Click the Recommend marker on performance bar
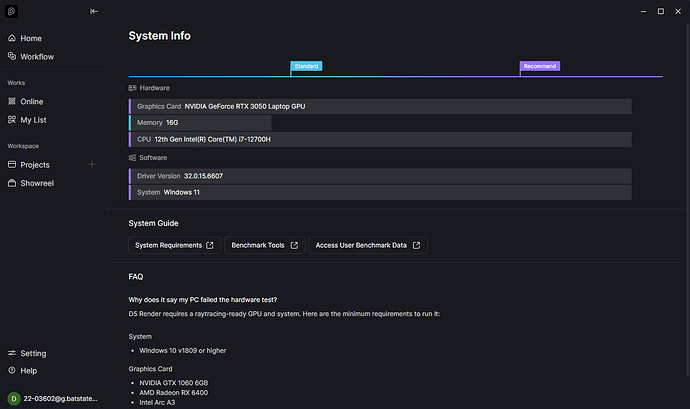 click(x=539, y=66)
